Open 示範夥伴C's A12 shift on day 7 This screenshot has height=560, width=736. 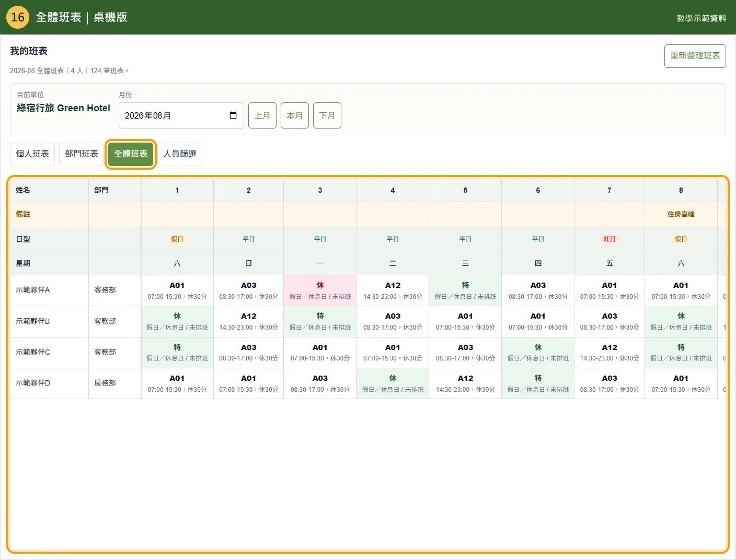(609, 353)
